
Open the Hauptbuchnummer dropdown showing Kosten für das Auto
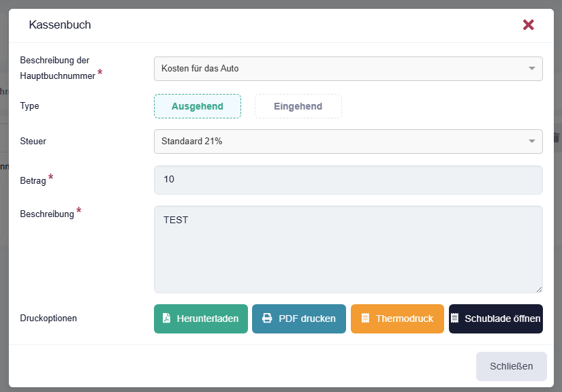(341, 68)
